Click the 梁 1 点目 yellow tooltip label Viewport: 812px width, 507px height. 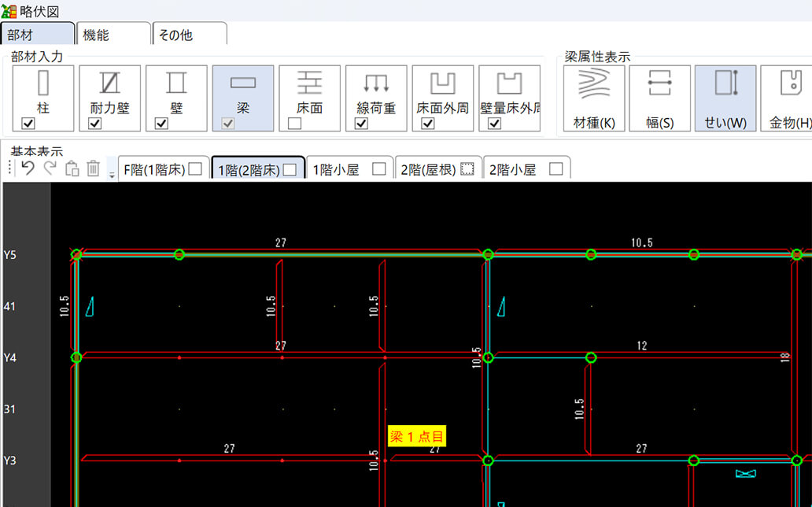click(417, 436)
